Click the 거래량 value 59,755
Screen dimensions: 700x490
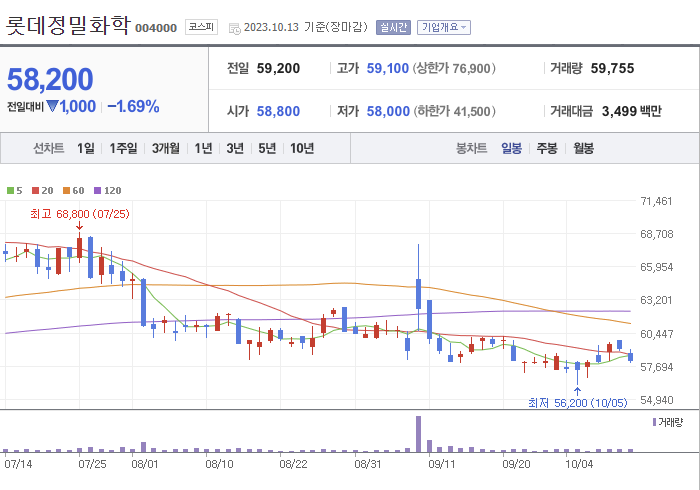[612, 68]
